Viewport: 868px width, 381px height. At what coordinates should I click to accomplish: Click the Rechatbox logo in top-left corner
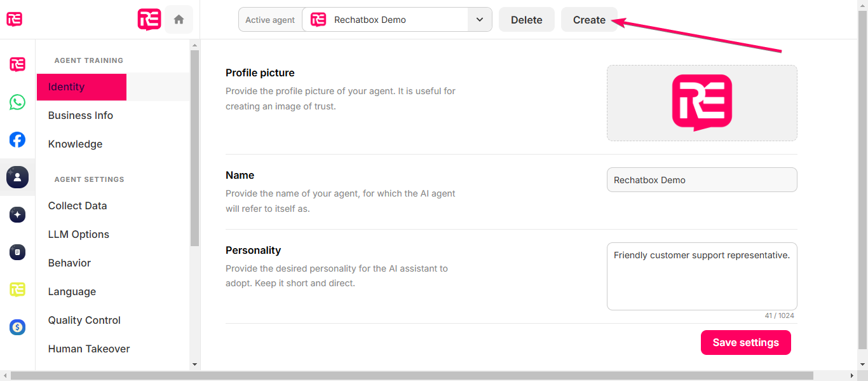[x=14, y=19]
